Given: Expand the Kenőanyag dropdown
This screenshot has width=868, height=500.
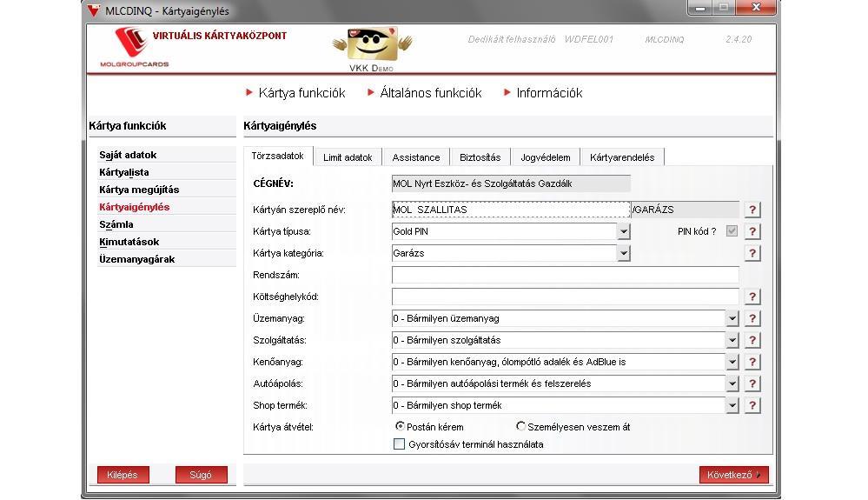Looking at the screenshot, I should click(x=732, y=362).
